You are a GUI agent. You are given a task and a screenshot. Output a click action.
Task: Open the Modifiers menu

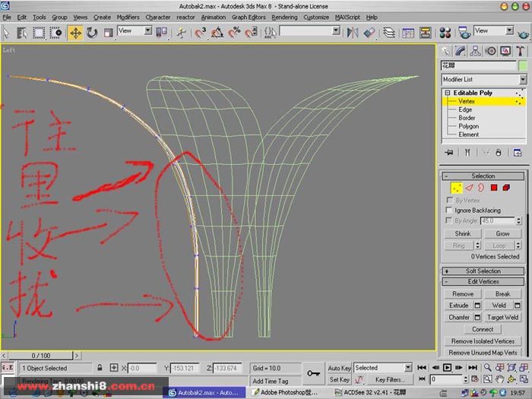point(128,17)
